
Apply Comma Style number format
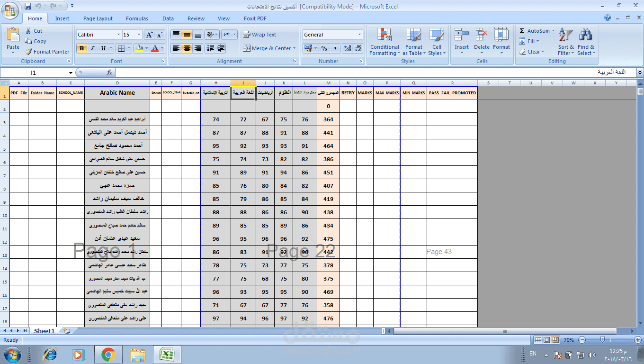click(x=335, y=48)
